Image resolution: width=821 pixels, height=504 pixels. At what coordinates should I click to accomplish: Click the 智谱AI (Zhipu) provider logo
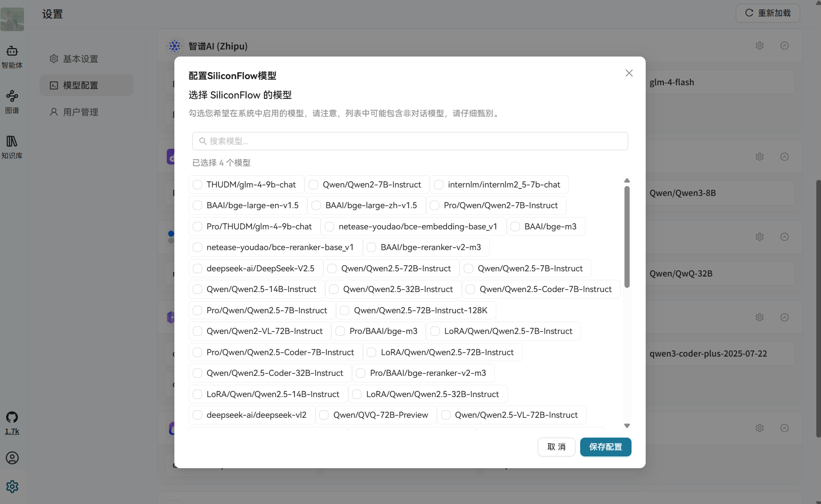point(174,46)
